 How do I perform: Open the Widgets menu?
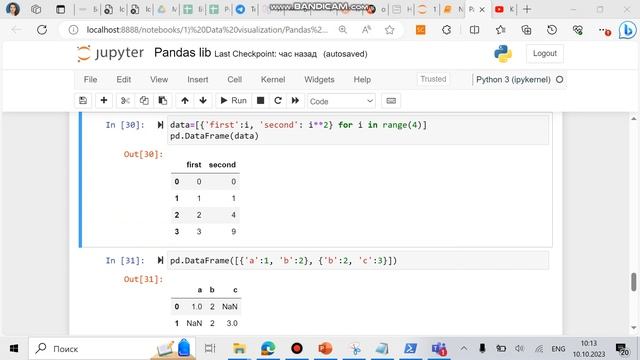click(319, 80)
